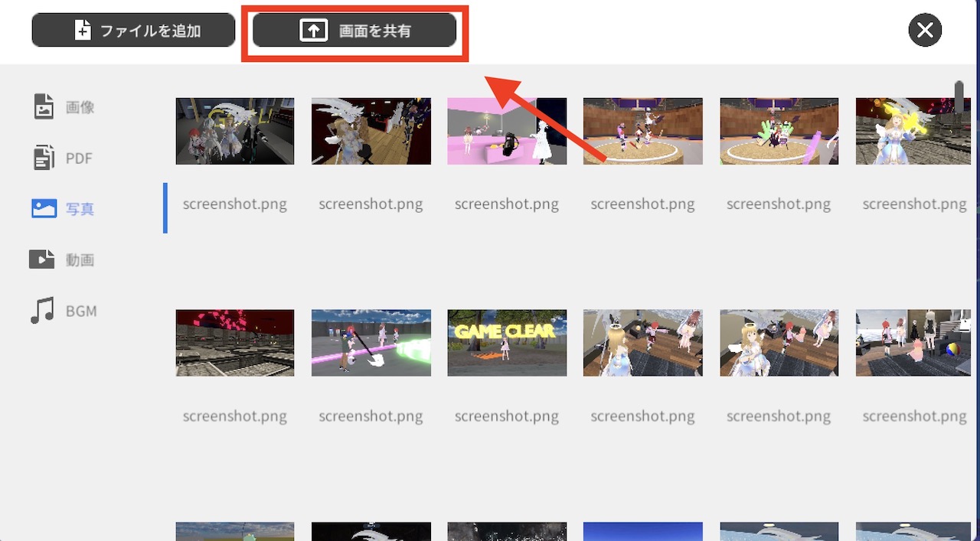Click the image category icon in sidebar
Viewport: 980px width, 541px height.
click(x=44, y=106)
